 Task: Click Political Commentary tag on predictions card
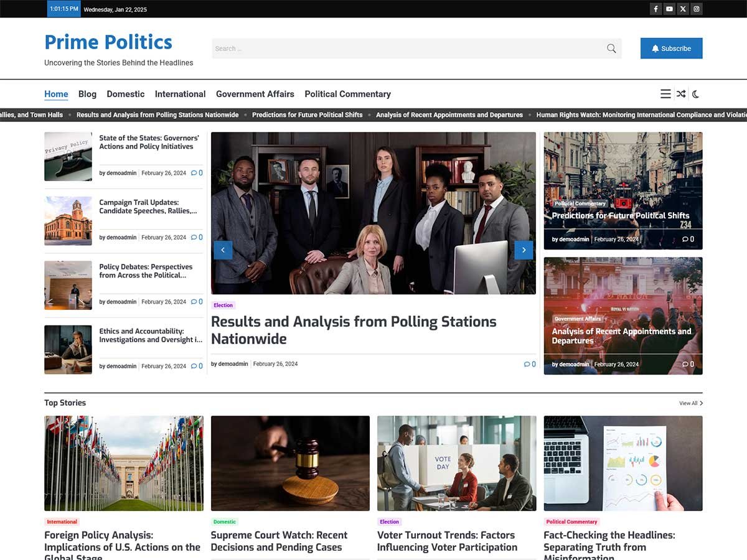pyautogui.click(x=580, y=203)
